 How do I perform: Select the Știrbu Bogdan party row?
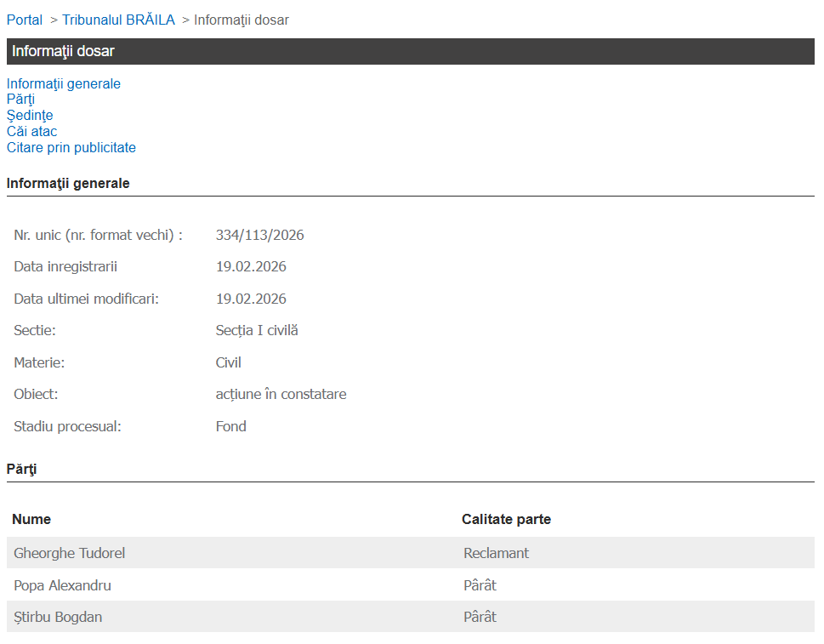click(58, 617)
